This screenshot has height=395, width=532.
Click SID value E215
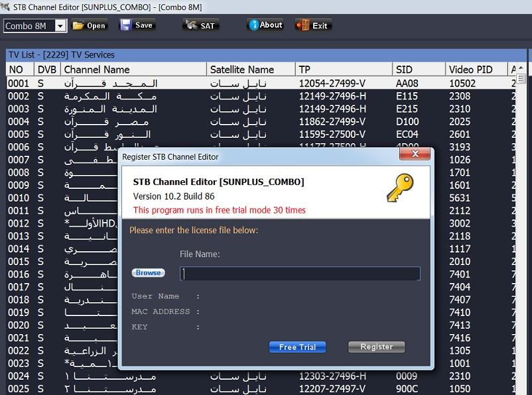click(407, 109)
